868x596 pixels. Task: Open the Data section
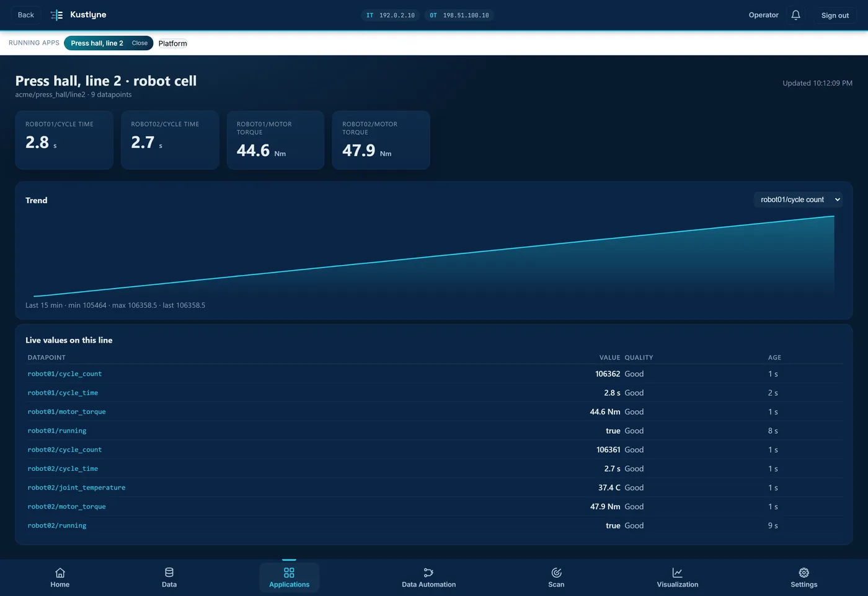coord(169,577)
